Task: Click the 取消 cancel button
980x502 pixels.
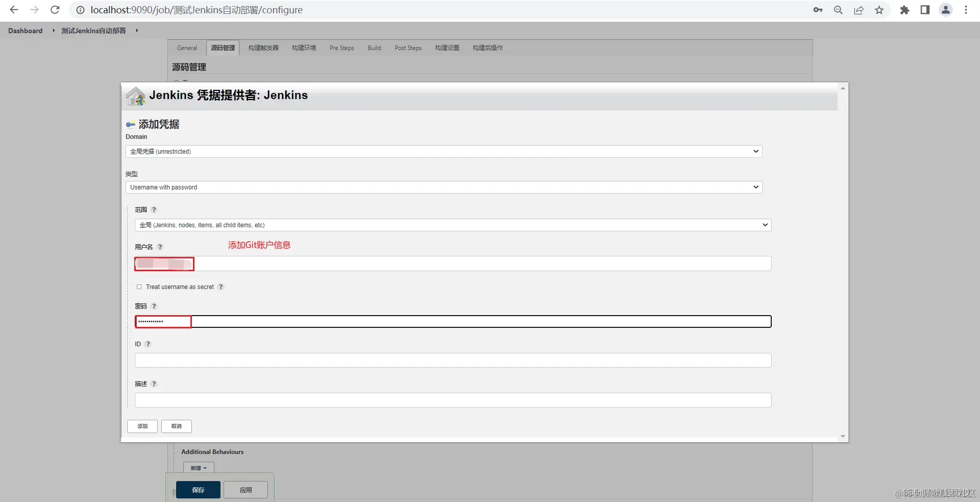Action: click(x=177, y=426)
